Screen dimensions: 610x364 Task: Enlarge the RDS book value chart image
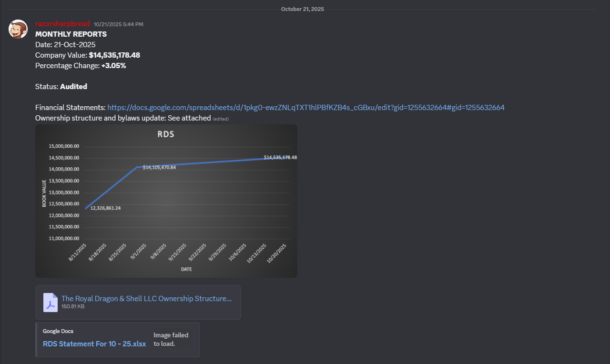click(x=166, y=201)
